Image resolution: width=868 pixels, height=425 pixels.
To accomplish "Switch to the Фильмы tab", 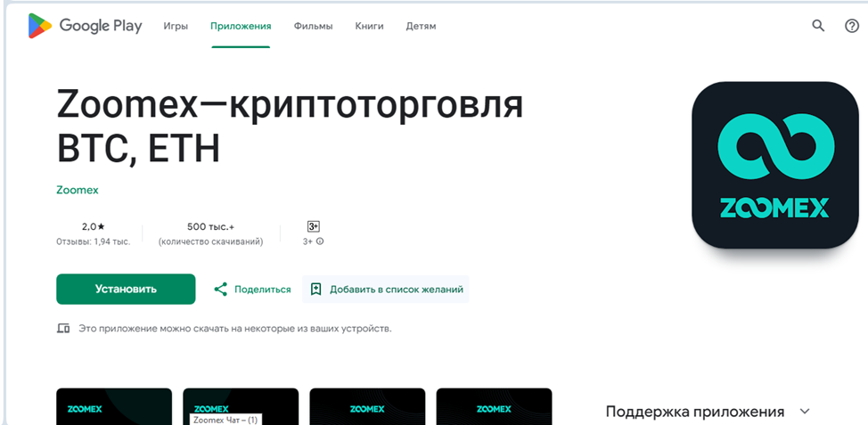I will coord(314,26).
